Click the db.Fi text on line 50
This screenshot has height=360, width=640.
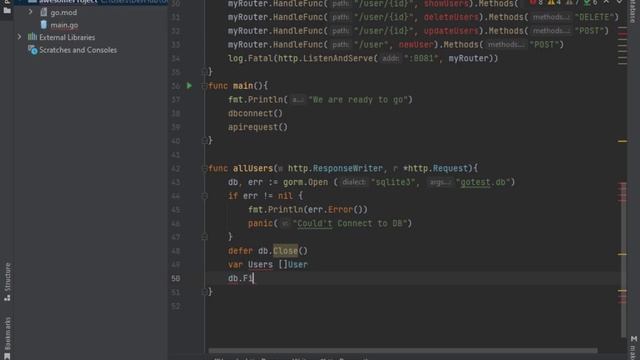pyautogui.click(x=240, y=278)
